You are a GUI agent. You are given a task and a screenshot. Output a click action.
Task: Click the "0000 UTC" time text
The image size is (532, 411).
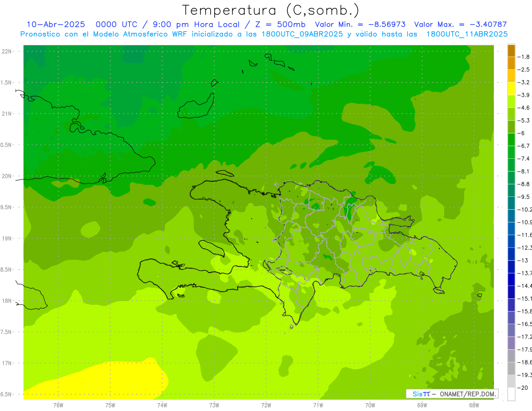[117, 24]
